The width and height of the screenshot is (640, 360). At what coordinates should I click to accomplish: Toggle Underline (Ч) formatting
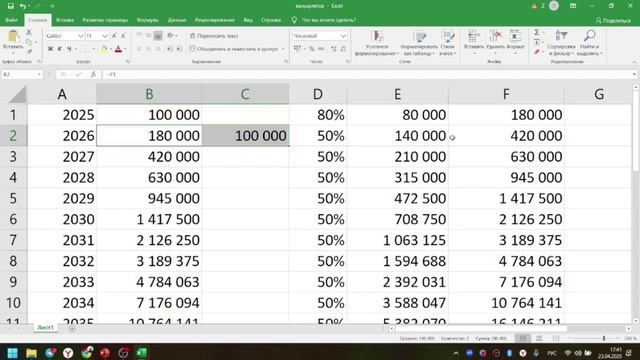point(69,49)
